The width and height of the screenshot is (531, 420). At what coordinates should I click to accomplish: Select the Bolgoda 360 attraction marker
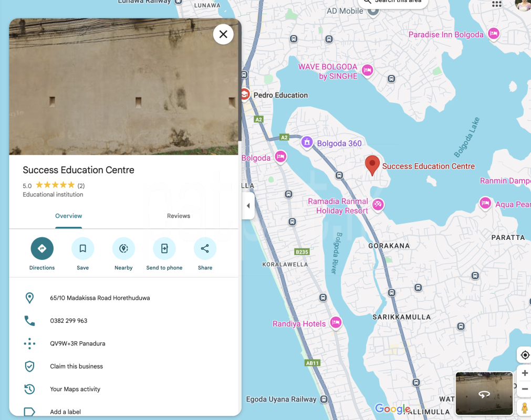coord(307,142)
